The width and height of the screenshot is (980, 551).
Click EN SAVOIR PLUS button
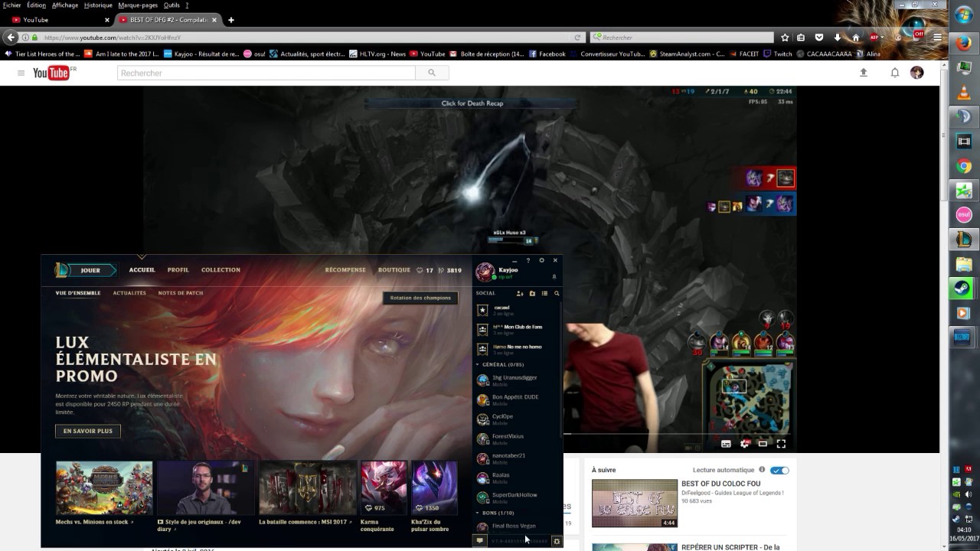88,431
